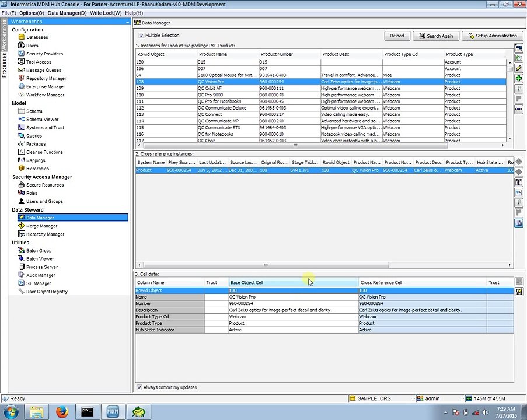The height and width of the screenshot is (420, 527).
Task: Open the command prompt taskbar icon
Action: (x=87, y=412)
